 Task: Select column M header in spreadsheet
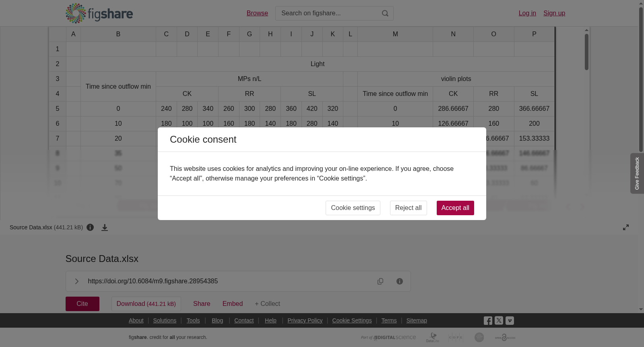[395, 34]
